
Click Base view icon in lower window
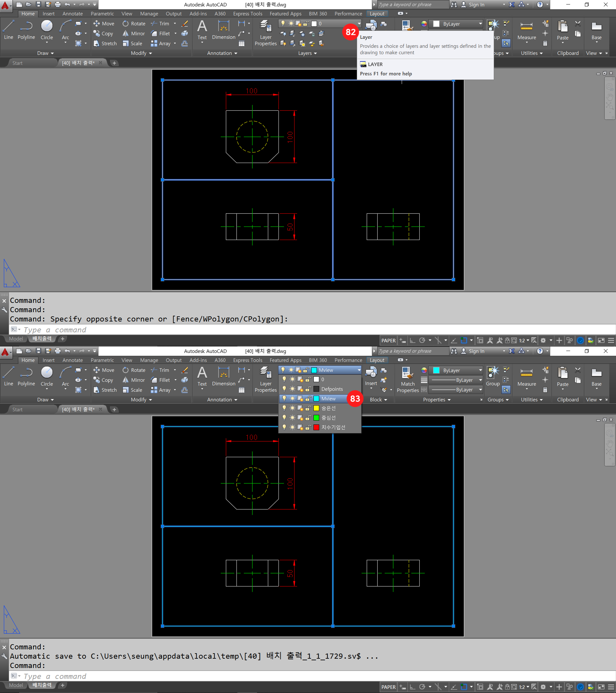[x=596, y=377]
